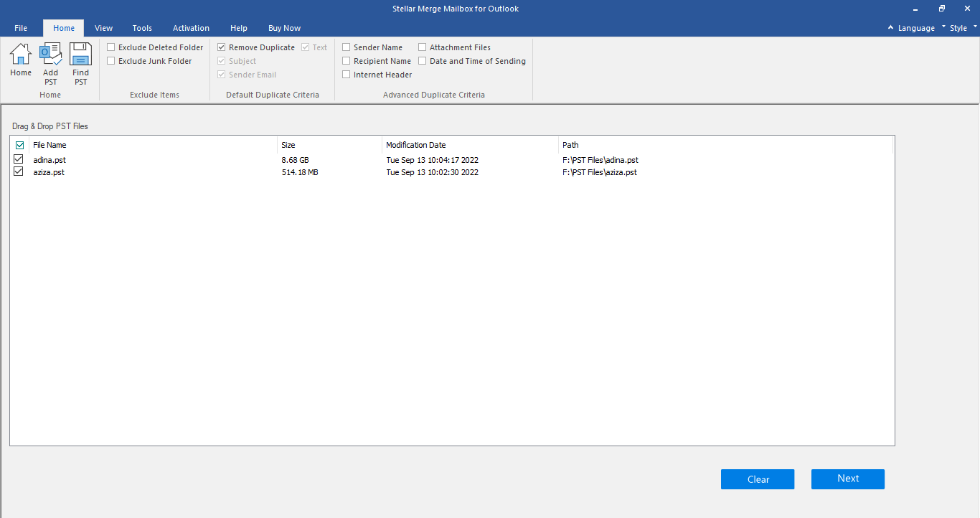Uncheck the adina.pst file checkbox
Viewport: 980px width, 518px height.
(x=19, y=159)
